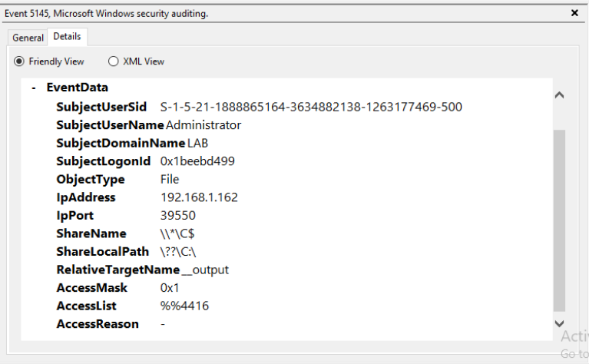
Task: Switch to the General tab
Action: pos(28,38)
